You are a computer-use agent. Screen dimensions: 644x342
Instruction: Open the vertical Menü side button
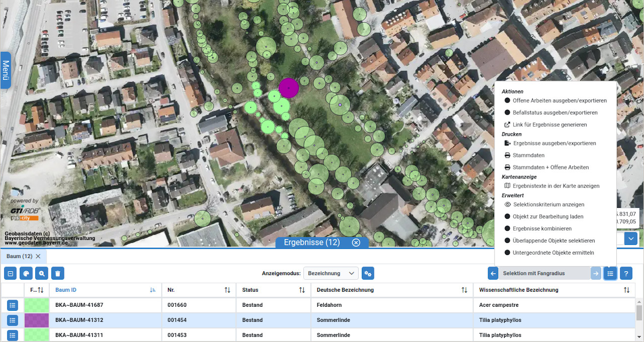pyautogui.click(x=6, y=70)
